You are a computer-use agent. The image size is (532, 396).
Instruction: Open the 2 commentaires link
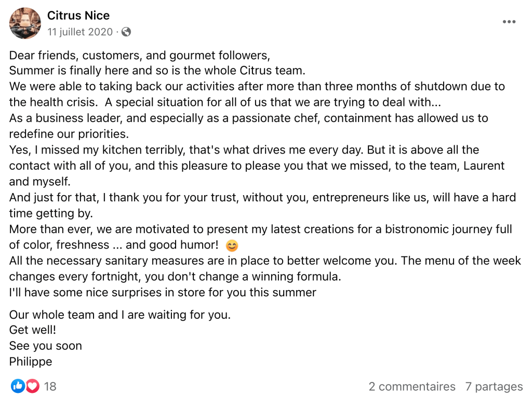point(412,386)
